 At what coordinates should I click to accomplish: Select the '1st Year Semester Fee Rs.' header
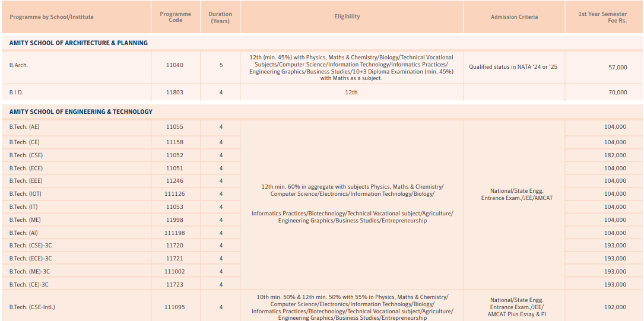pos(602,17)
